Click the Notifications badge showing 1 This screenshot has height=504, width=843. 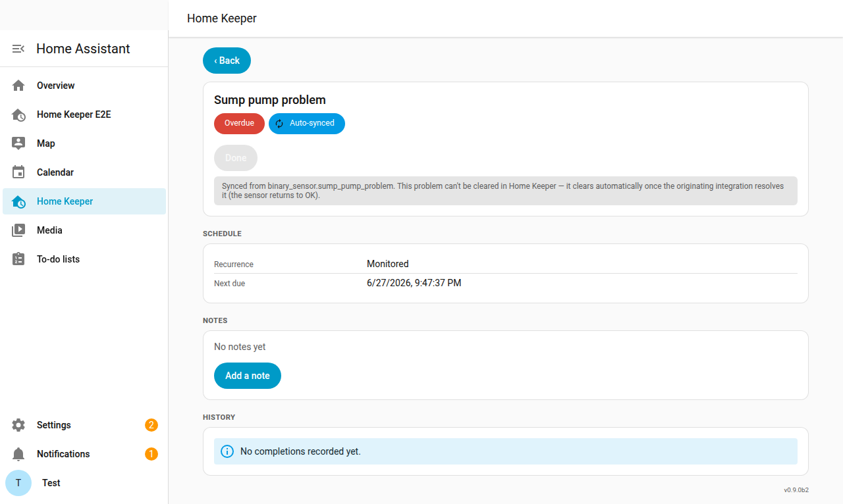[x=151, y=454]
